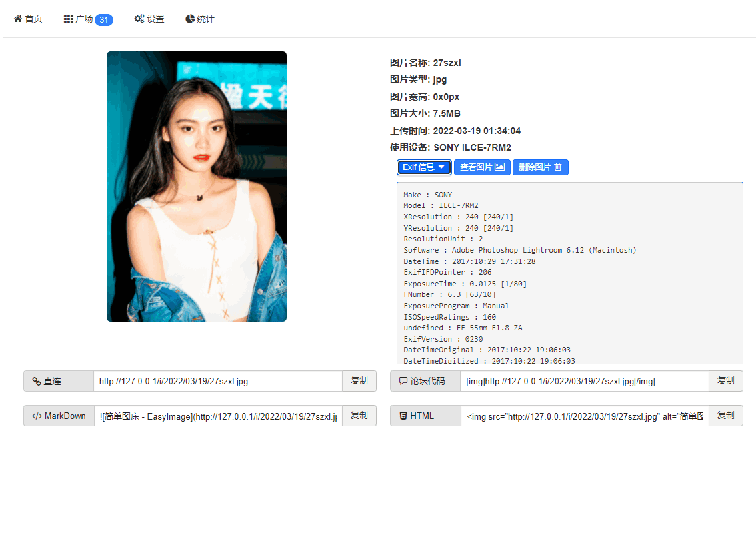Viewport: 756px width, 549px height.
Task: Click the speech bubble icon beside 论坛代码
Action: pos(403,380)
